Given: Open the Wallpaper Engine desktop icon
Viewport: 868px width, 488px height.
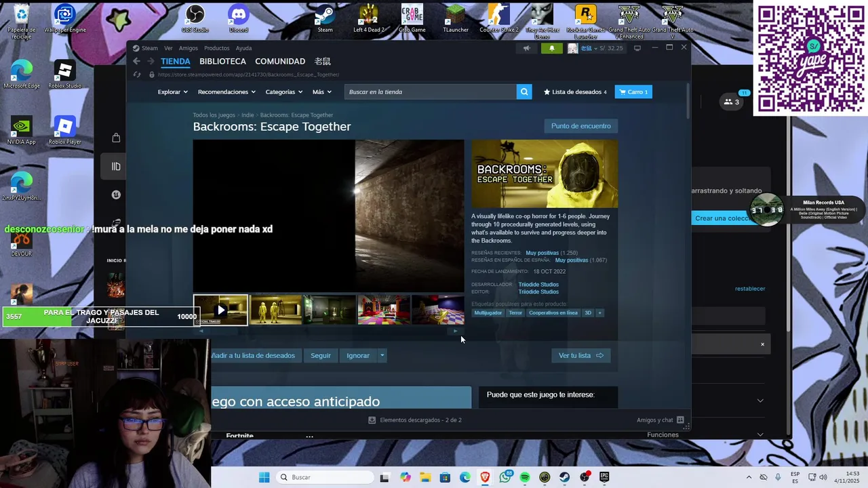Looking at the screenshot, I should click(x=65, y=19).
